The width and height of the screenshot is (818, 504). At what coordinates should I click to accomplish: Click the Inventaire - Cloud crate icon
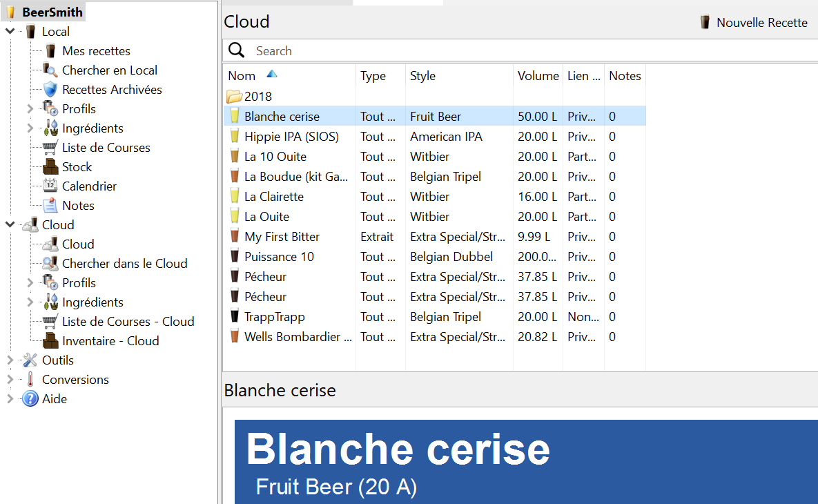pos(50,341)
